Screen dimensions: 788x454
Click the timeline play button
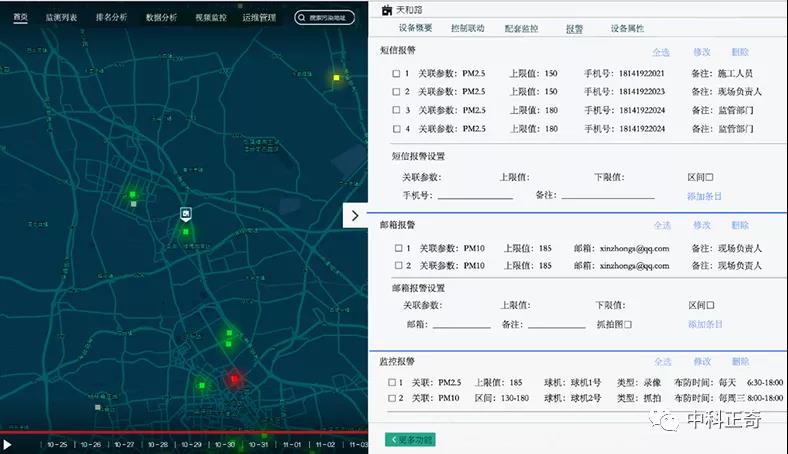pos(7,444)
